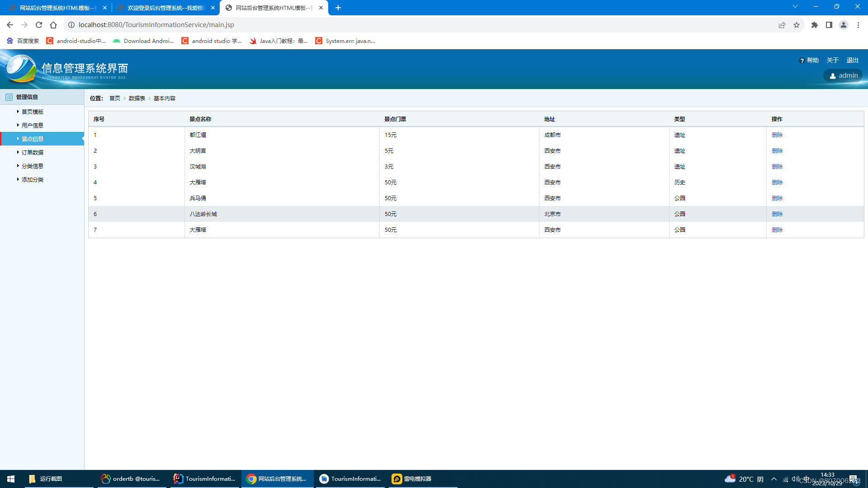Expand the 分类信息 sidebar item
The image size is (868, 488).
pos(33,166)
